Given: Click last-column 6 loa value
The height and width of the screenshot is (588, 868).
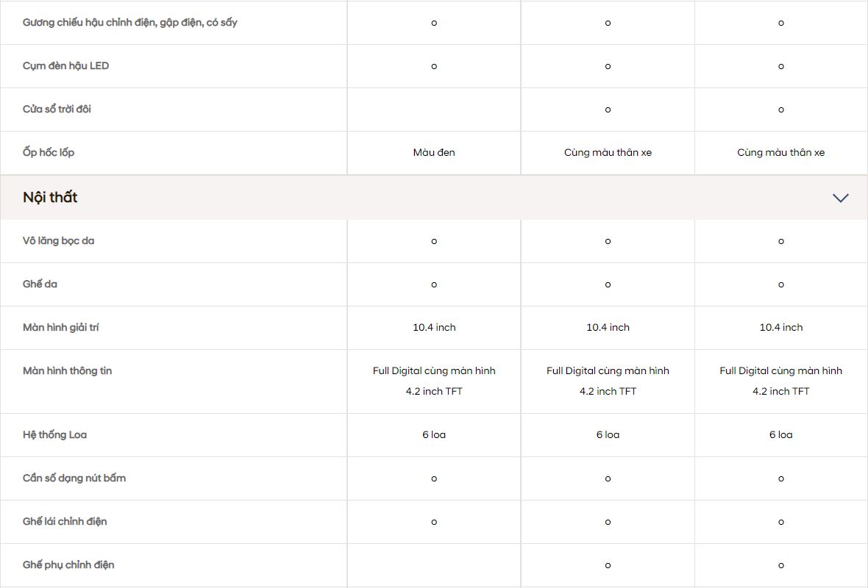Looking at the screenshot, I should (781, 435).
